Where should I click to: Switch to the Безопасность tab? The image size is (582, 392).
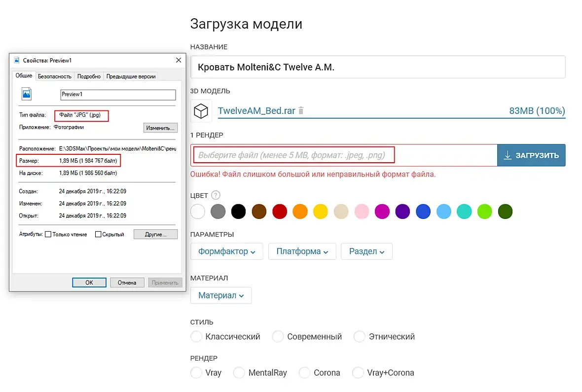click(55, 76)
